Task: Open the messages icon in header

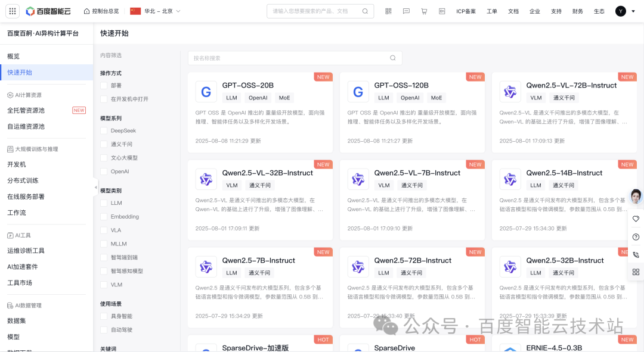Action: coord(406,11)
